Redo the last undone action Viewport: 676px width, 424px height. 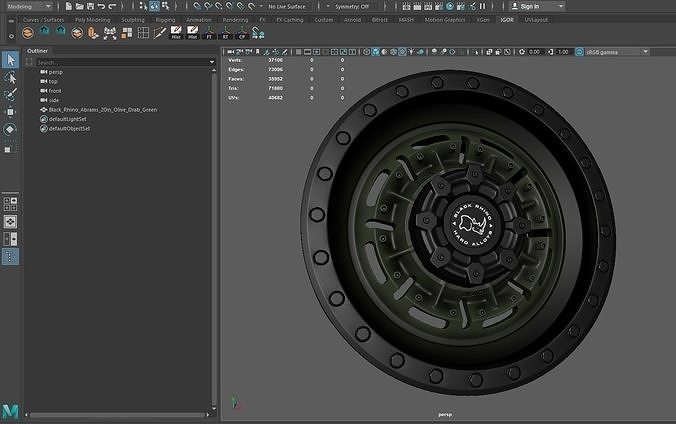[x=112, y=6]
